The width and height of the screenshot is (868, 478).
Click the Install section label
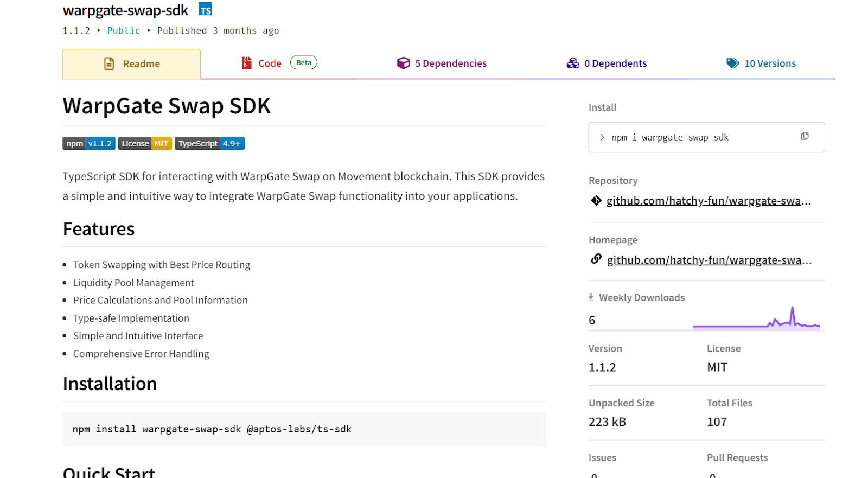[603, 107]
